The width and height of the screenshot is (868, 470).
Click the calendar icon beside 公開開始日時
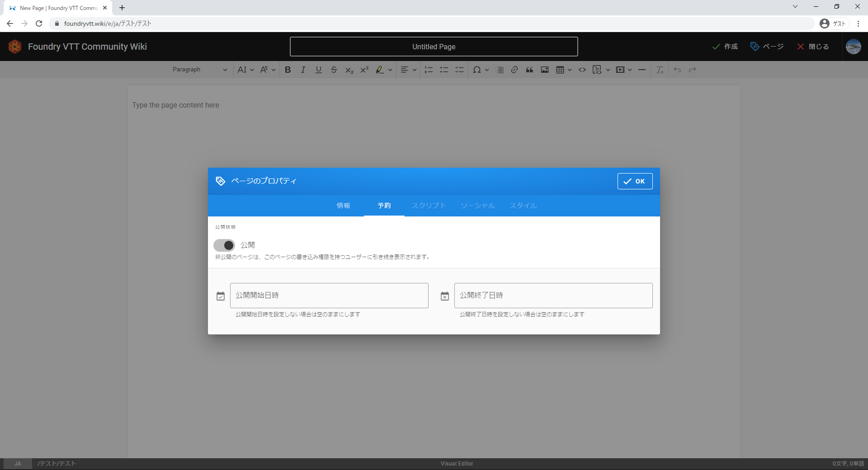coord(221,296)
